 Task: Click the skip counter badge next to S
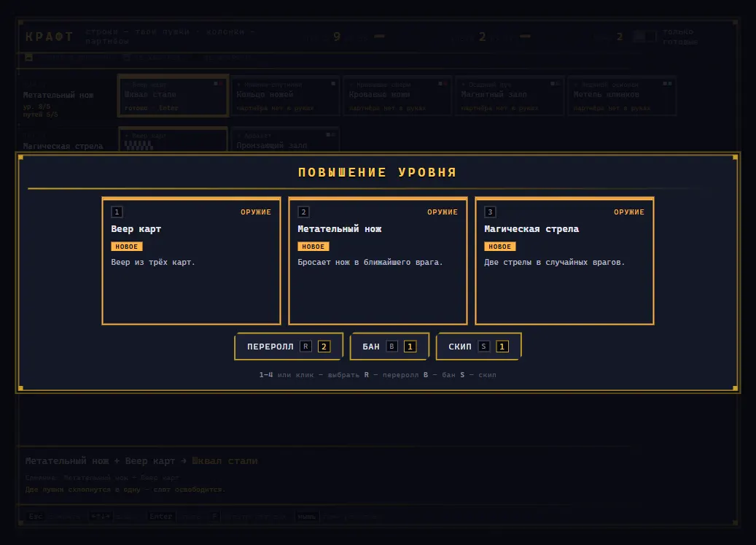tap(502, 347)
